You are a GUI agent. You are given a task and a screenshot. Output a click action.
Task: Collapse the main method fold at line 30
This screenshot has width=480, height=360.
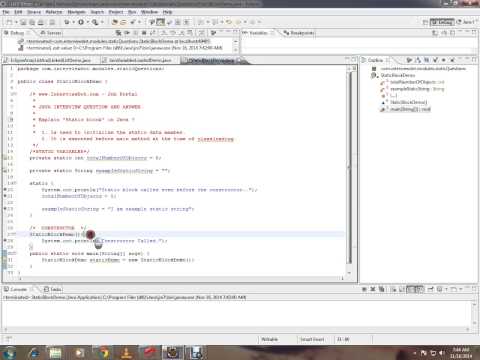click(14, 253)
